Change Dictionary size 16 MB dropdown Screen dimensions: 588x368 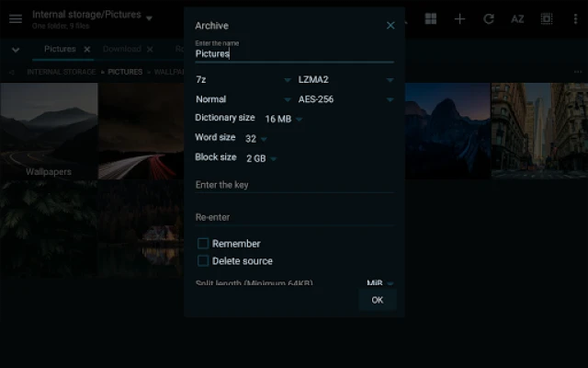pos(284,119)
